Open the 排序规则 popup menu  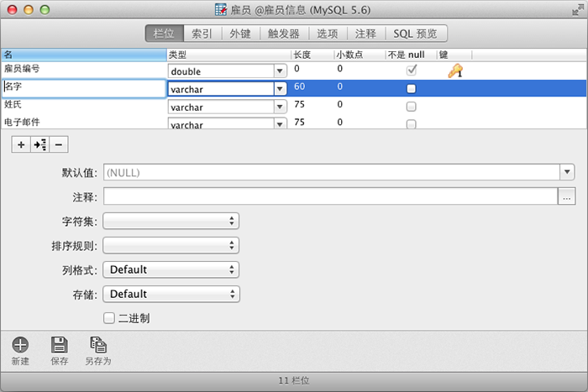point(171,245)
